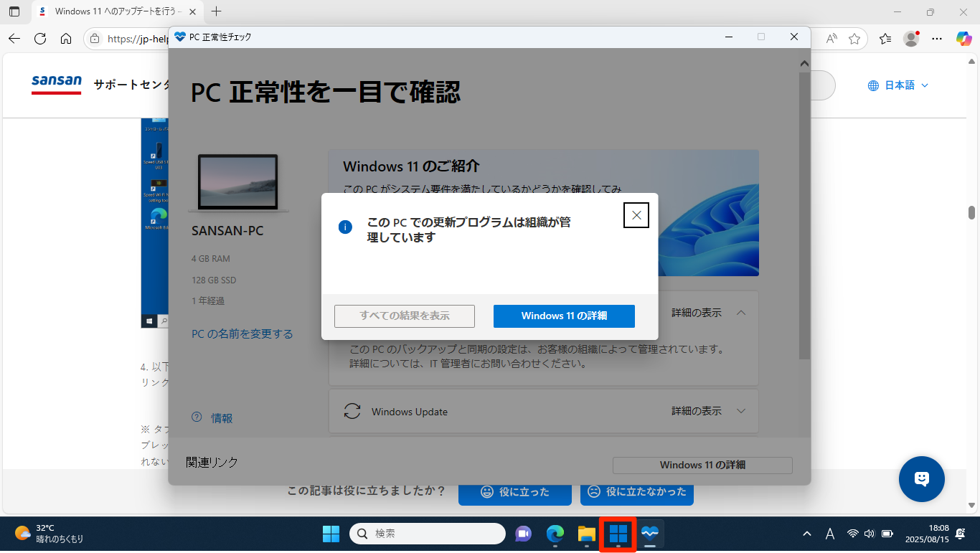Screen dimensions: 980x553
Task: Add page to favorites with star icon
Action: click(x=854, y=39)
